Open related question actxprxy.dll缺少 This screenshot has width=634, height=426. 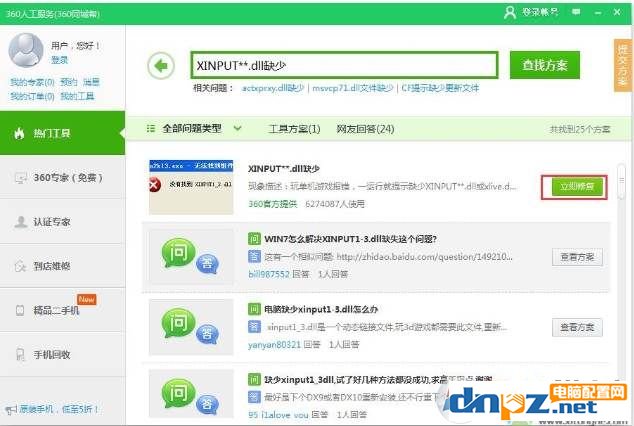273,88
